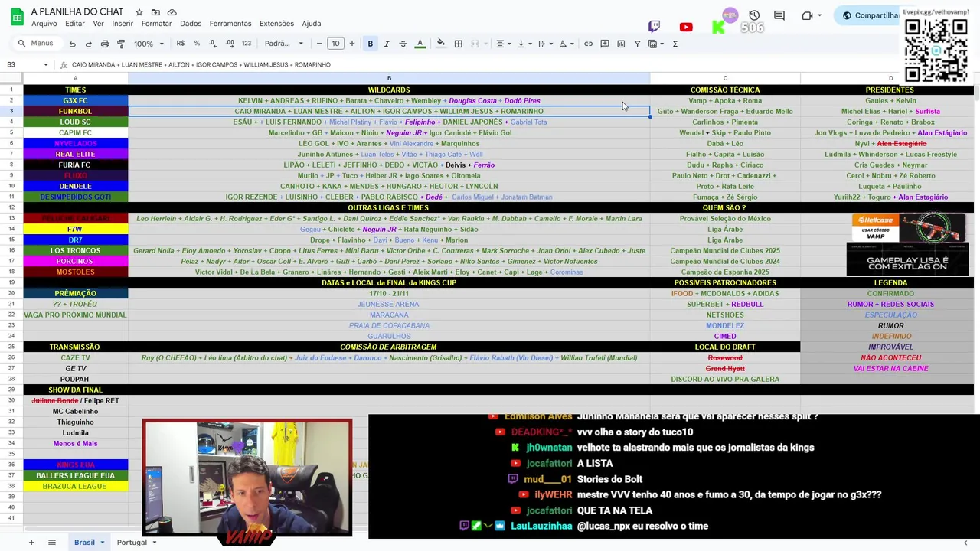Open the font family dropdown
980x551 pixels.
click(284, 44)
